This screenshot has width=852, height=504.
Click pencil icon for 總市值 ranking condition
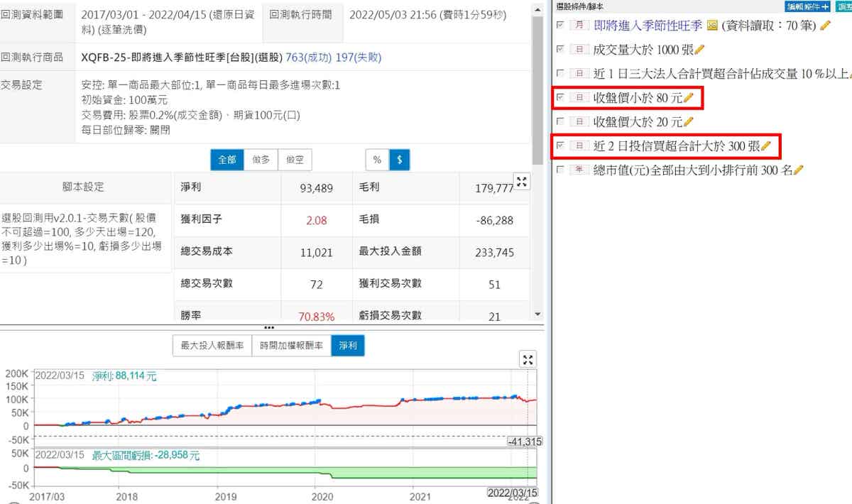[x=799, y=170]
